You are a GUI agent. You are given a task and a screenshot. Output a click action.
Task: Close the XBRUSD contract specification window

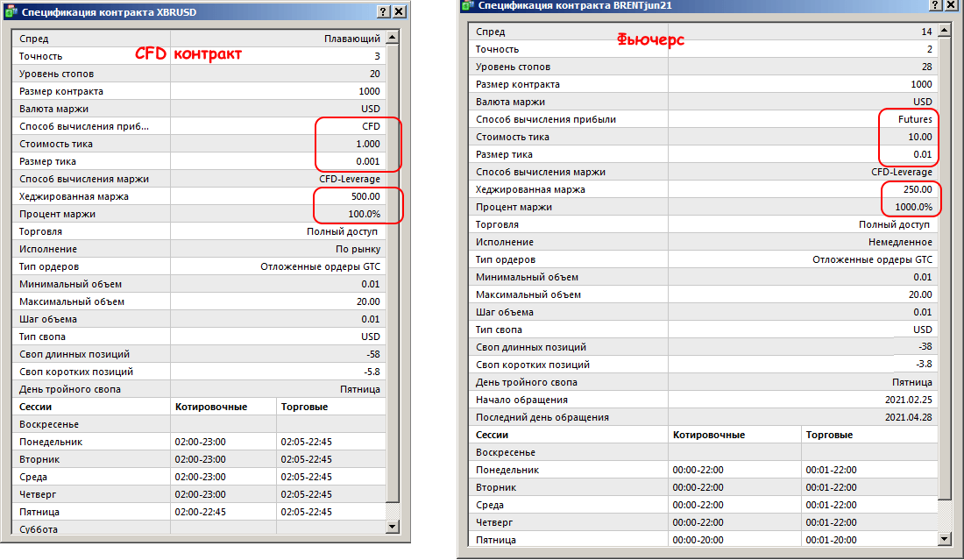399,11
